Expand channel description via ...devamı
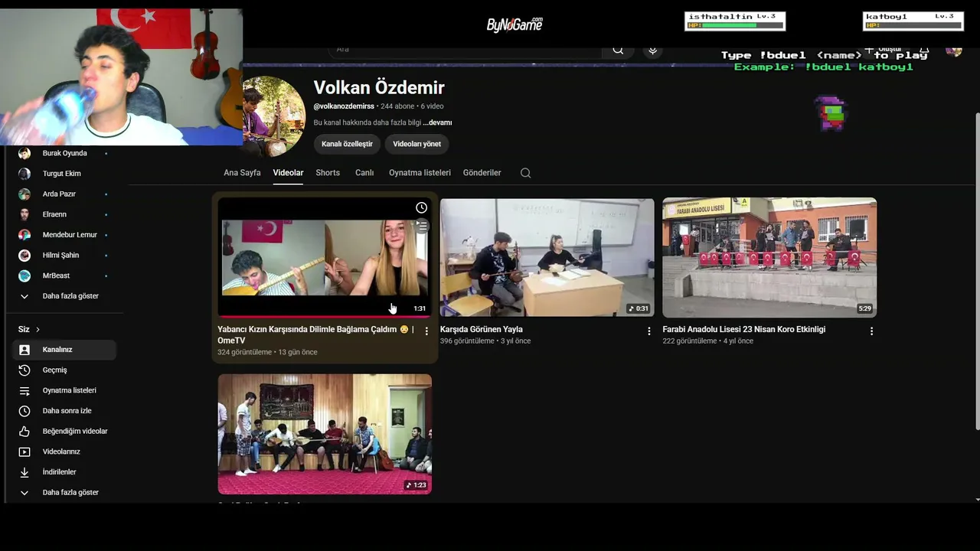980x551 pixels. click(x=437, y=122)
